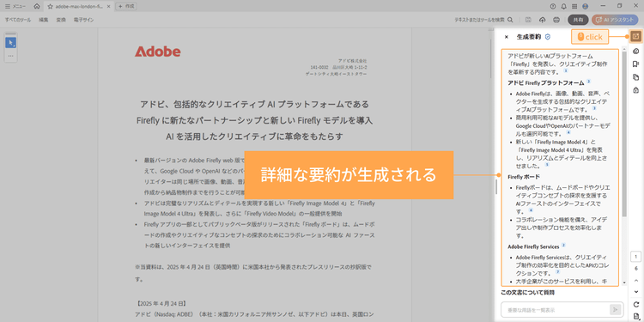Open すべてのツール all tools
644x322 pixels.
pos(18,20)
